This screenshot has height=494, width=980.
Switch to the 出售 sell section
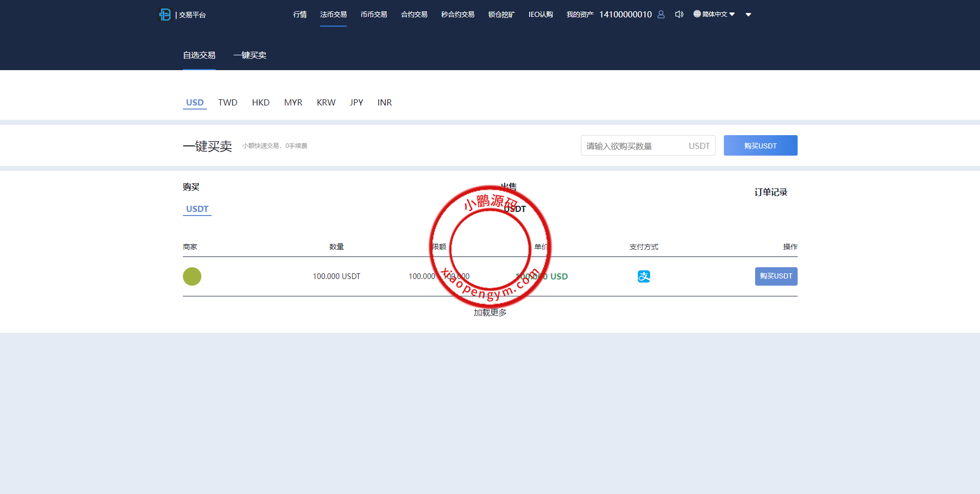pos(509,187)
